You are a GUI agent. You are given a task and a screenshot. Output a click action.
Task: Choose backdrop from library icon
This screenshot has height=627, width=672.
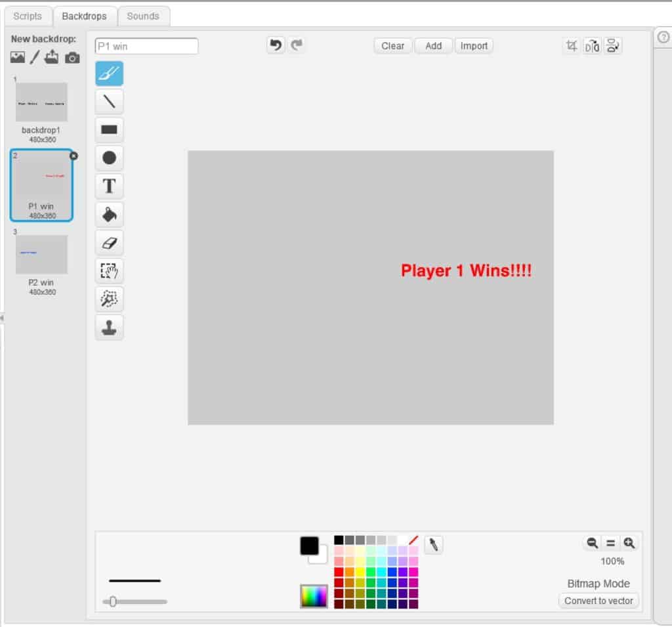tap(18, 57)
